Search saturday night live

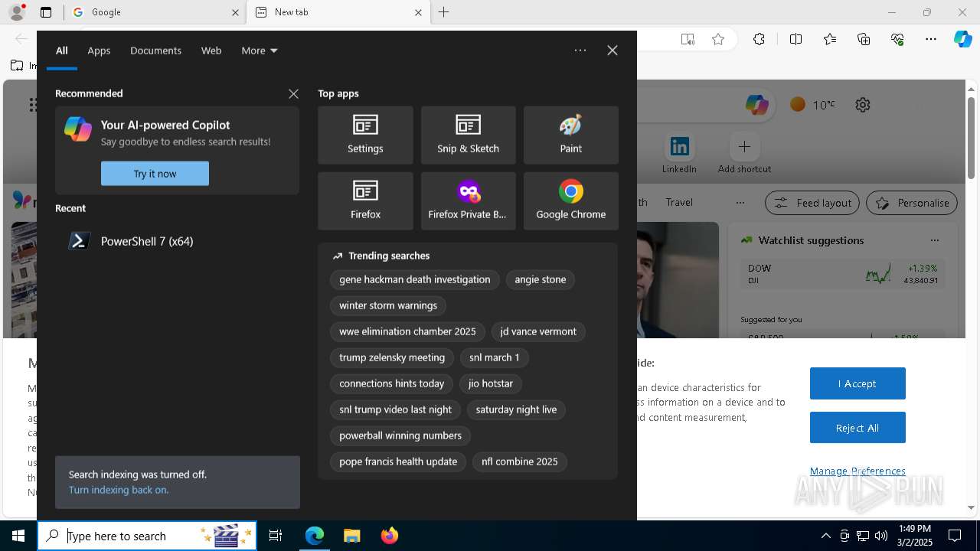click(516, 409)
